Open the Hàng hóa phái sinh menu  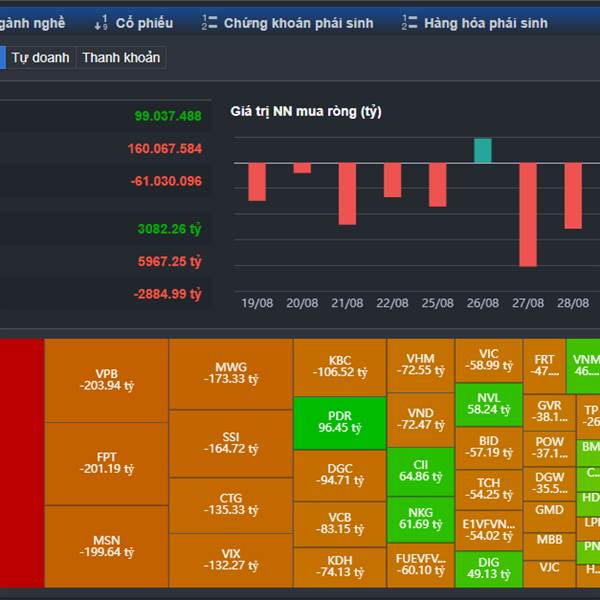pos(486,23)
